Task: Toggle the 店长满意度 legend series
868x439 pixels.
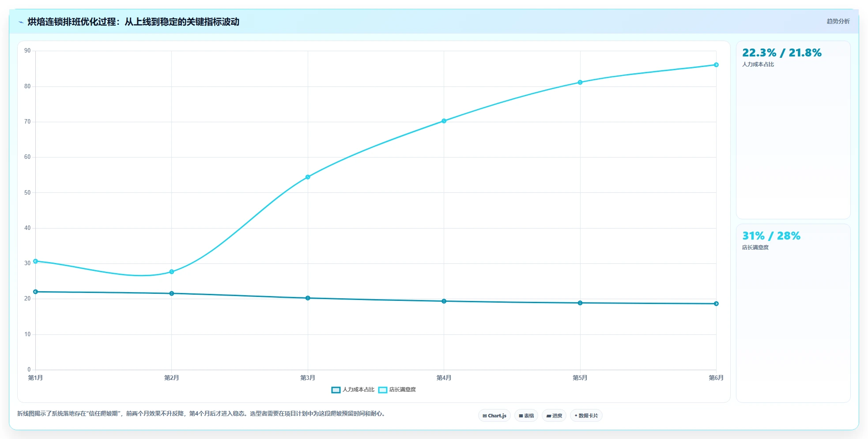Action: tap(397, 390)
